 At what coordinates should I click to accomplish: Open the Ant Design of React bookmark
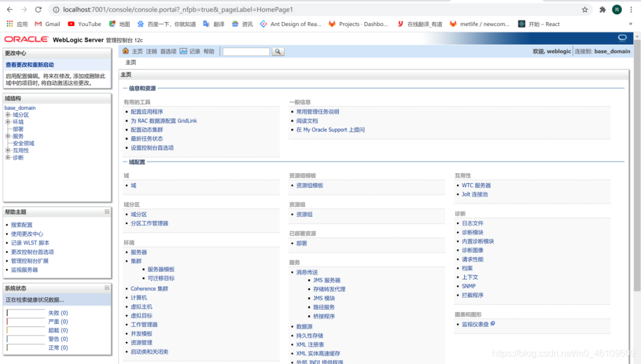(x=291, y=24)
